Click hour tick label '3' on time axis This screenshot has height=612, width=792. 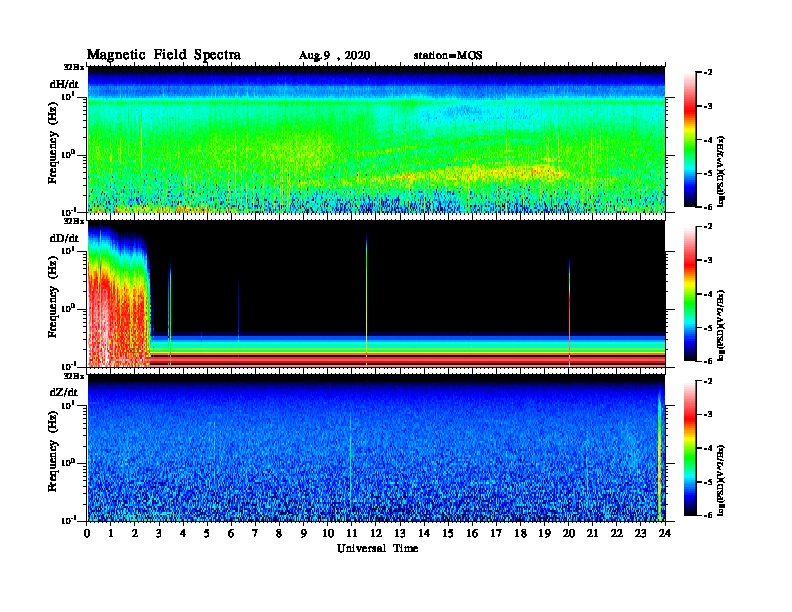pos(159,533)
